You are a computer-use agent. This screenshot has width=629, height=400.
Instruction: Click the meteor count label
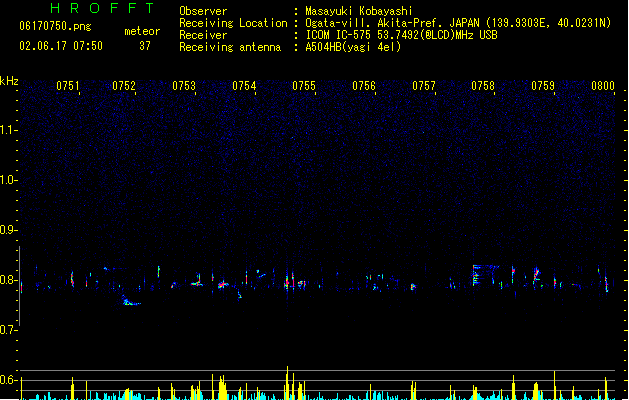pyautogui.click(x=142, y=31)
